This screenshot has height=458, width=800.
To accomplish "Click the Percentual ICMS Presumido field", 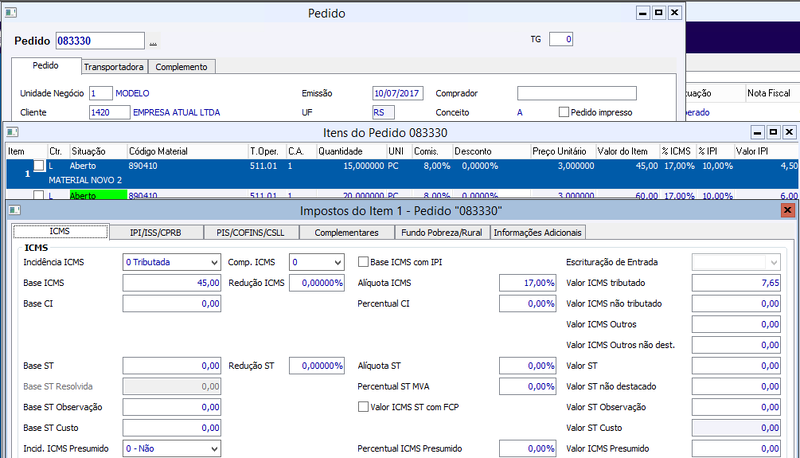I will 528,449.
